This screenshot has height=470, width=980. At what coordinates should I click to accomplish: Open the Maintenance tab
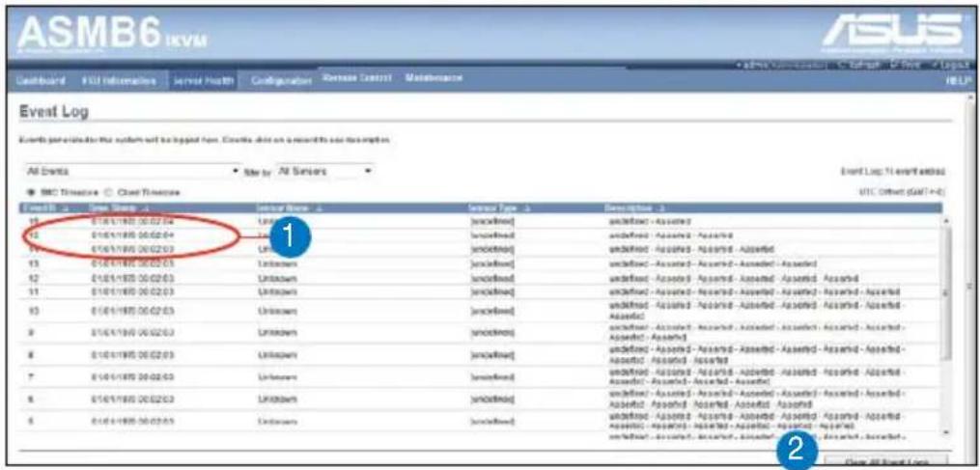(434, 77)
